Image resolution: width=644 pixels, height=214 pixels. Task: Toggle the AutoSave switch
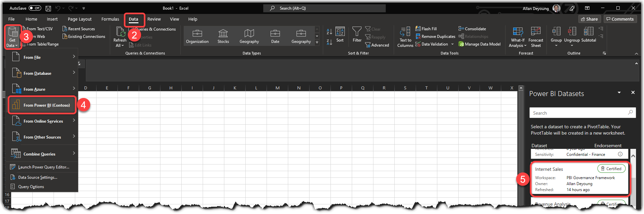[35, 8]
